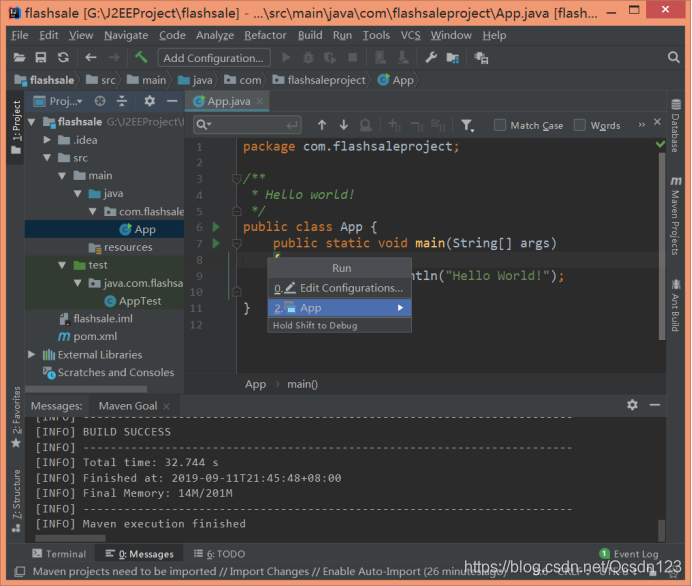Click the Messages panel vertical scrollbar
The width and height of the screenshot is (692, 586).
pos(661,530)
